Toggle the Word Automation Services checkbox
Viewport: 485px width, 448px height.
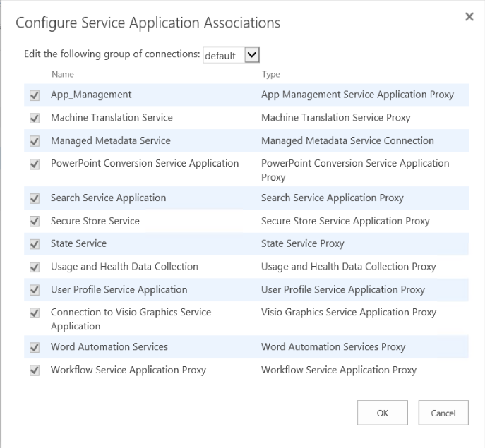tap(35, 348)
